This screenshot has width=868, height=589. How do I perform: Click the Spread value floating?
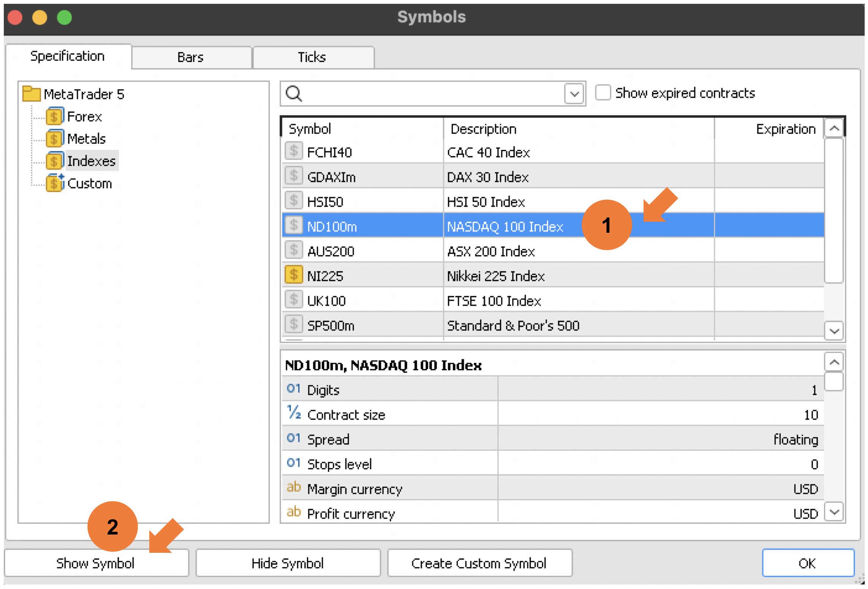point(796,440)
